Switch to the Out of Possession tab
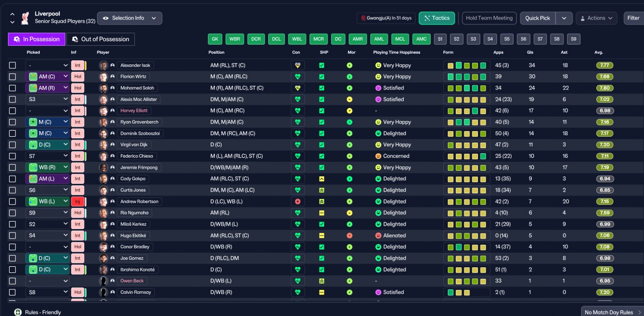This screenshot has width=644, height=316. coord(101,39)
